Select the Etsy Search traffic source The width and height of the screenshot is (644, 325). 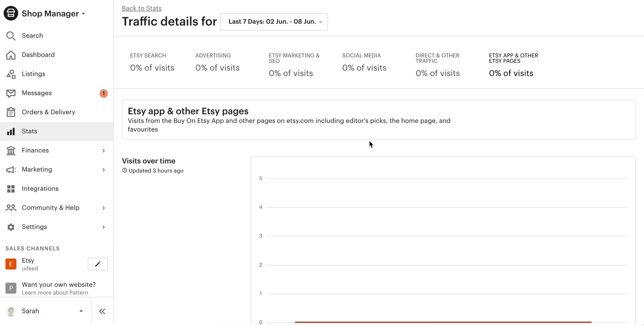152,62
